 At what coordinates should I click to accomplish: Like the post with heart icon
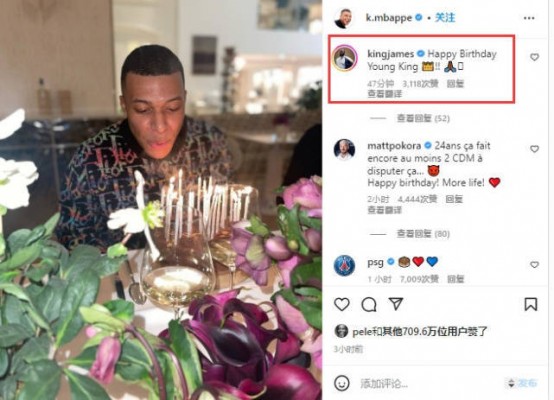342,304
